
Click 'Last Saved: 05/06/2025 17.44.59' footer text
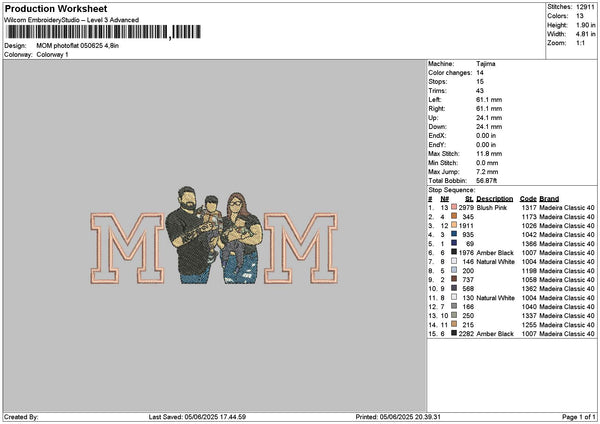197,417
